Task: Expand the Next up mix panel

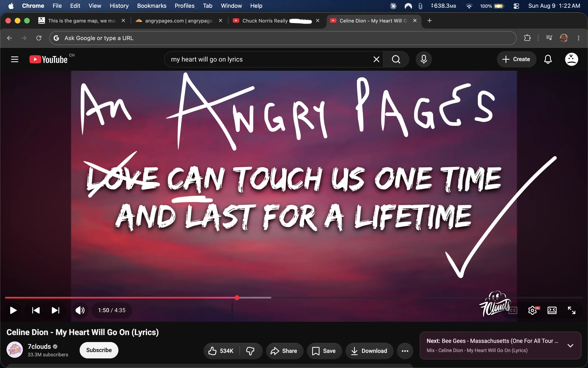Action: coord(570,345)
